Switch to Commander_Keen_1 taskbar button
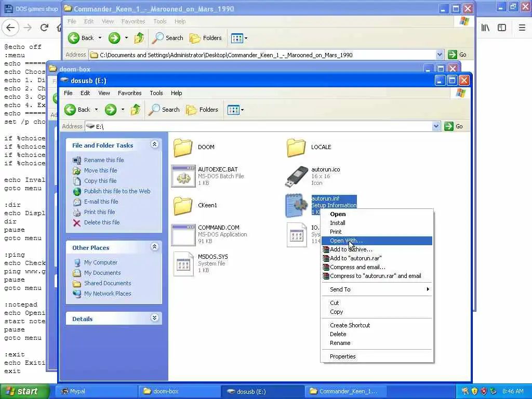 345,392
